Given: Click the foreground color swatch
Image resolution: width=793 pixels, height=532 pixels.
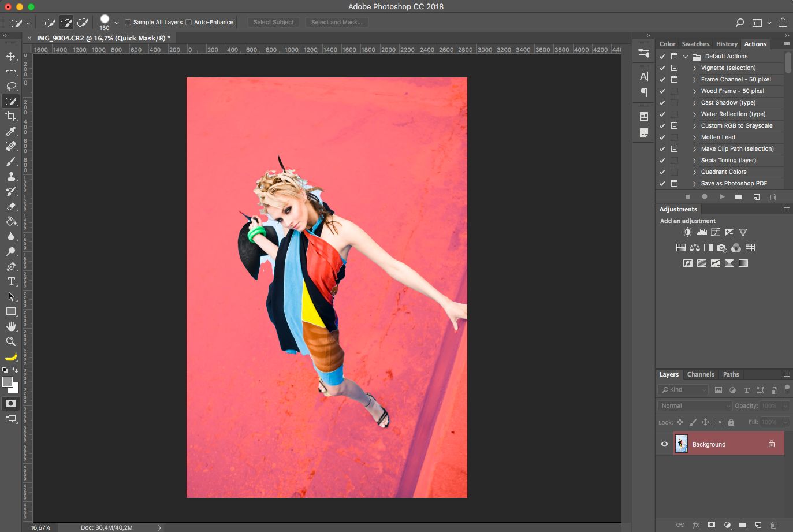Looking at the screenshot, I should point(7,382).
